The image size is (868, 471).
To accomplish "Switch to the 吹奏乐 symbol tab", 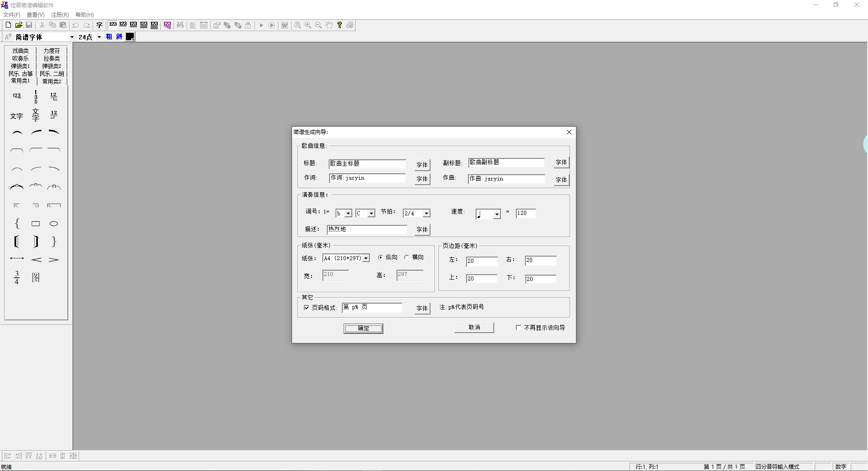I will [x=20, y=58].
